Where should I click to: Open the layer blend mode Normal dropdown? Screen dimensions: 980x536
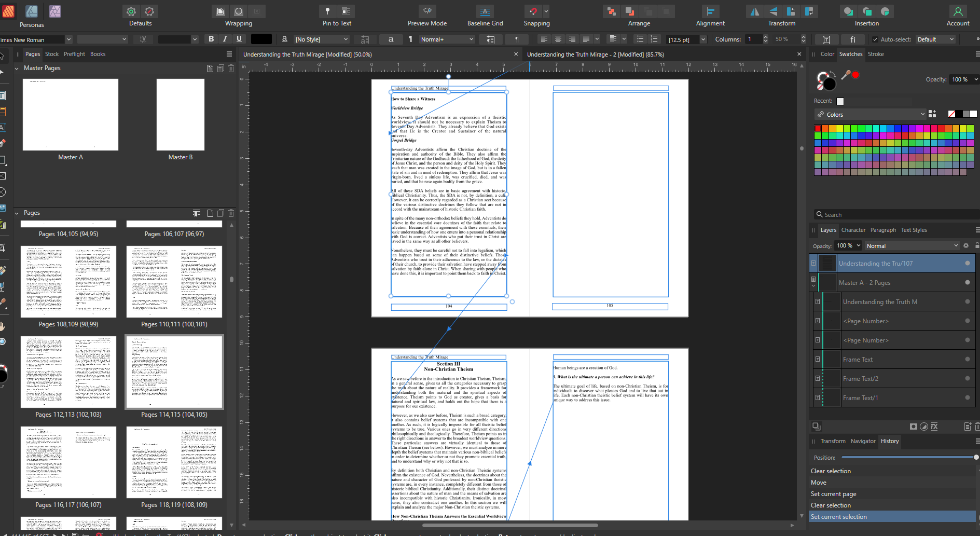(x=912, y=246)
